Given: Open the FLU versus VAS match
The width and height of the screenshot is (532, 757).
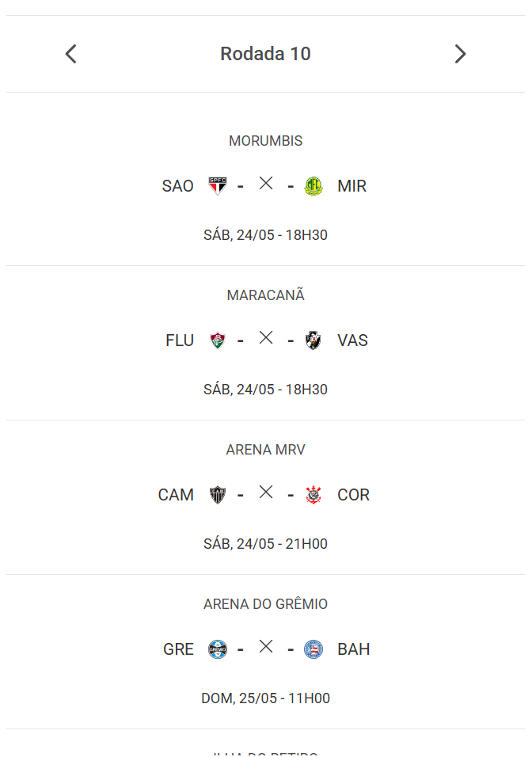Looking at the screenshot, I should pyautogui.click(x=266, y=339).
